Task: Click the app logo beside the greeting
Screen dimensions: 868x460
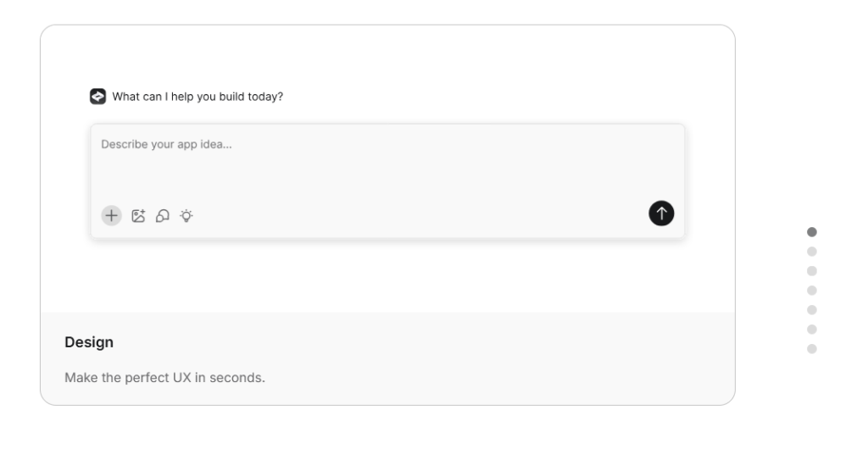Action: coord(98,97)
